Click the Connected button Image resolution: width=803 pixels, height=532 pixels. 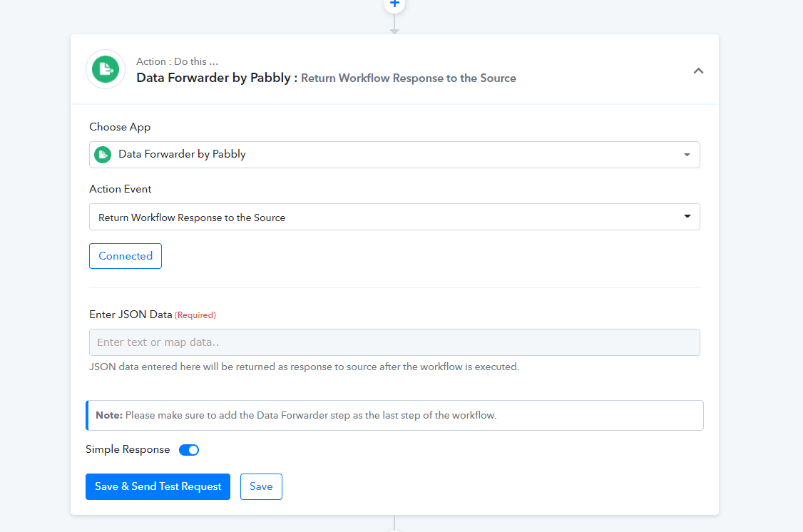click(x=126, y=256)
